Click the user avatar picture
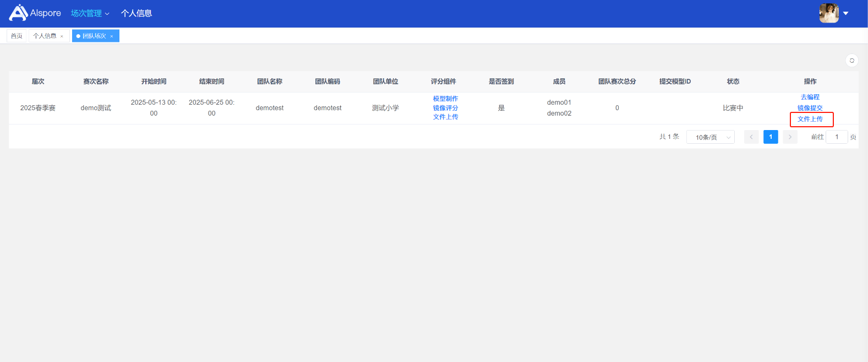The height and width of the screenshot is (362, 868). tap(828, 13)
